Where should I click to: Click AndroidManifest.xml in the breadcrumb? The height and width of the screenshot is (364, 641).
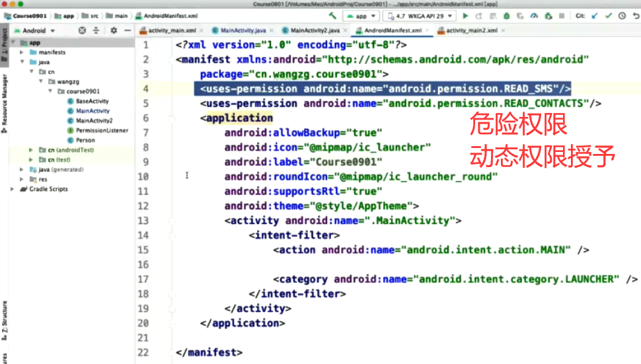(x=167, y=16)
